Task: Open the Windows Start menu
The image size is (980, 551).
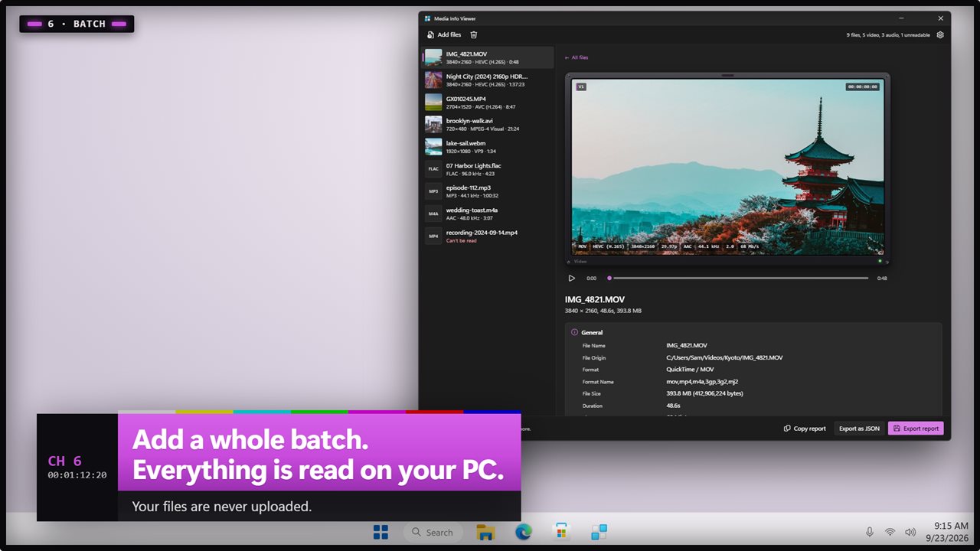Action: 381,532
